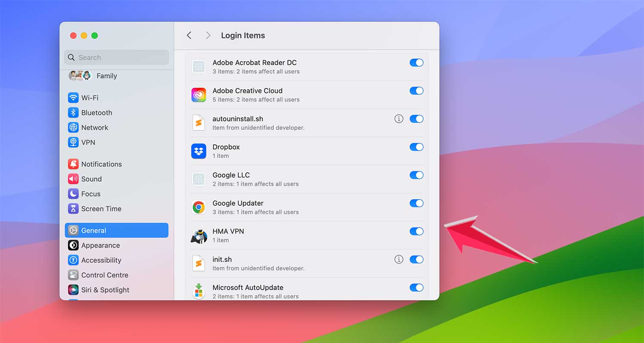644x343 pixels.
Task: Disable Dropbox from opening at login
Action: click(x=416, y=147)
